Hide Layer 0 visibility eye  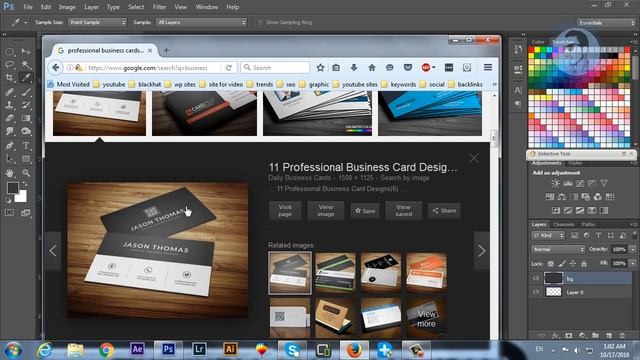pyautogui.click(x=536, y=292)
